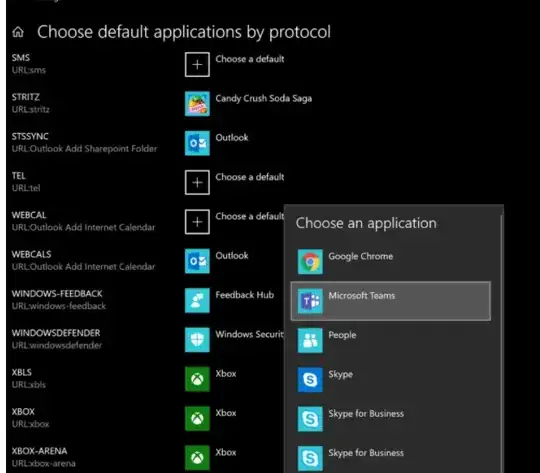Click the Outlook label for WEBCALS
540x473 pixels.
click(x=232, y=255)
